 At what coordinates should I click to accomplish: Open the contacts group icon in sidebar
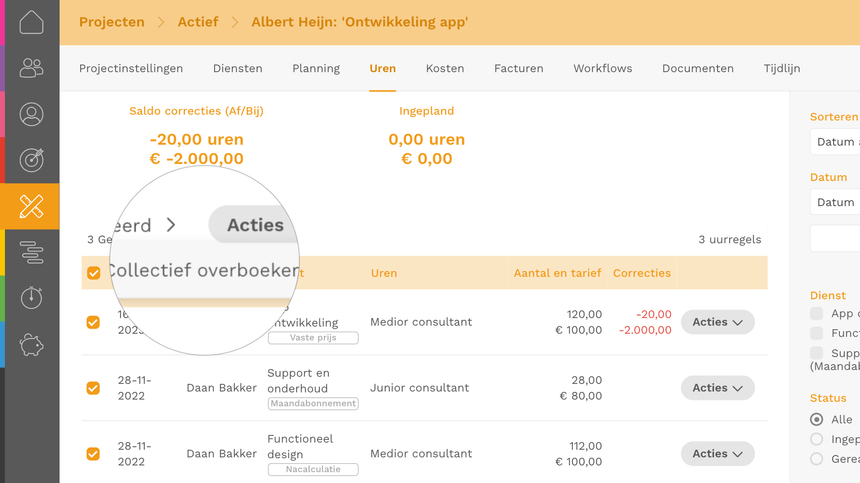(31, 68)
